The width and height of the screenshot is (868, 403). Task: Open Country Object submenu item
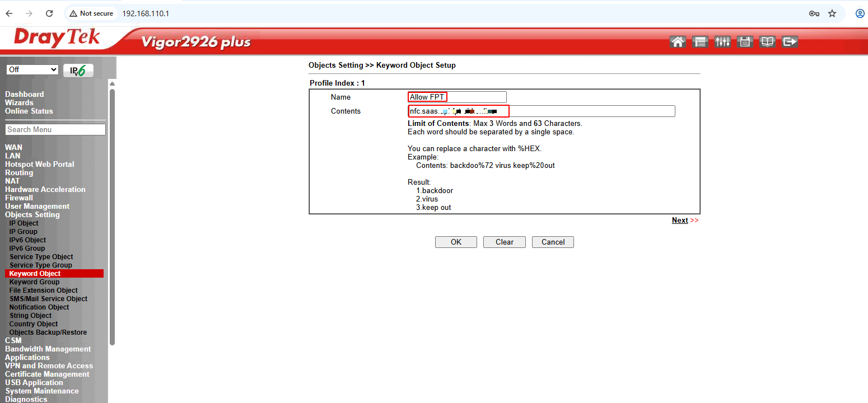[x=34, y=324]
